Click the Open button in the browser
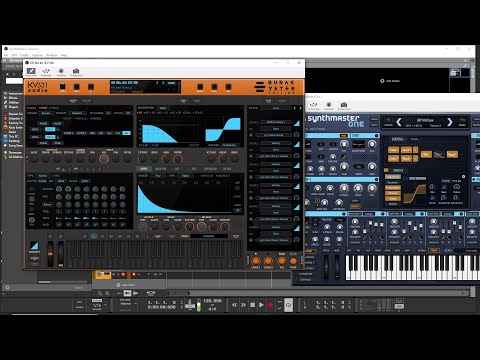Viewport: 480px width, 360px height. pyautogui.click(x=78, y=287)
